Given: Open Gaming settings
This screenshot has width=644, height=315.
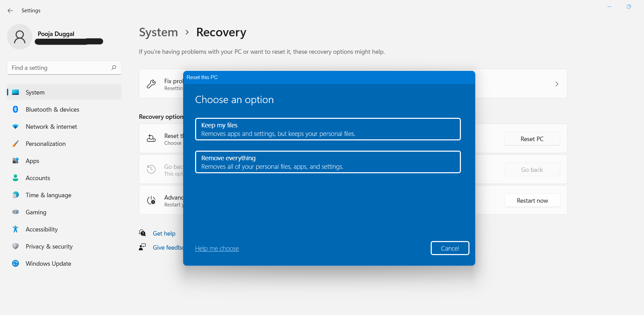Looking at the screenshot, I should tap(64, 212).
